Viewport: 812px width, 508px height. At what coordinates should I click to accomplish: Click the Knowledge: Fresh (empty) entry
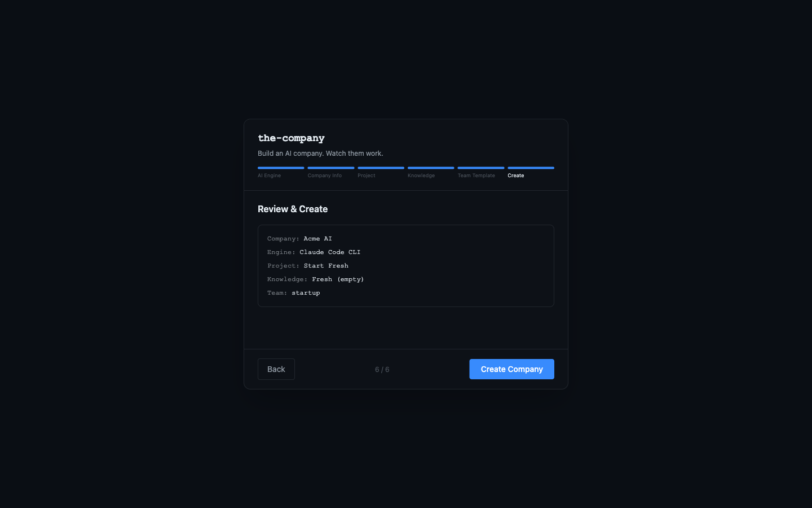pyautogui.click(x=315, y=279)
